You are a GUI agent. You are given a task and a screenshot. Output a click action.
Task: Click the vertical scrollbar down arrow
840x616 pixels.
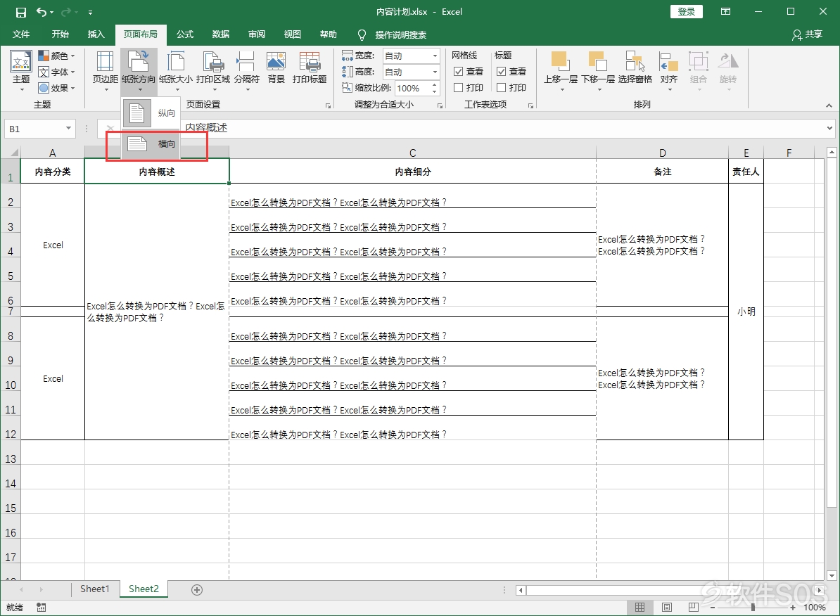coord(832,575)
